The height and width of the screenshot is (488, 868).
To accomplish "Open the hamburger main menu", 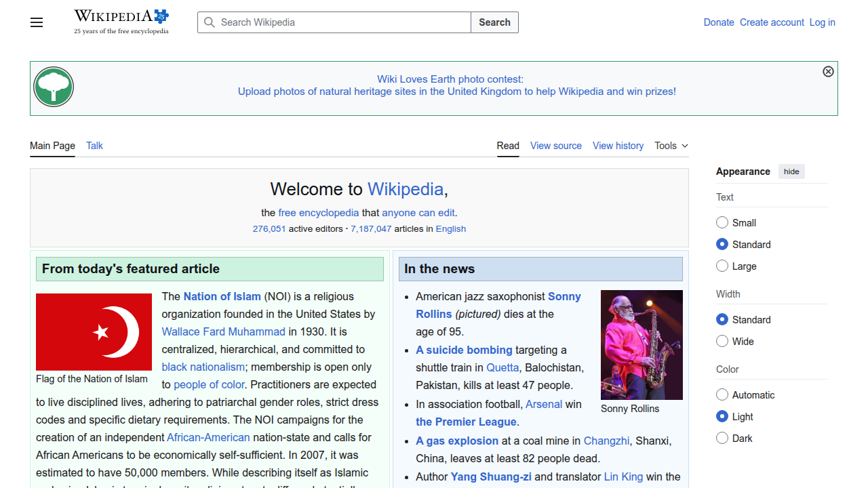I will [37, 22].
